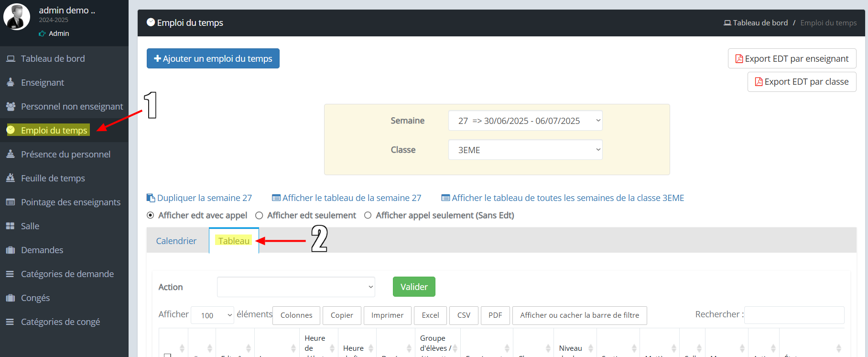The height and width of the screenshot is (357, 868).
Task: Click Export EDT par classe
Action: [802, 82]
